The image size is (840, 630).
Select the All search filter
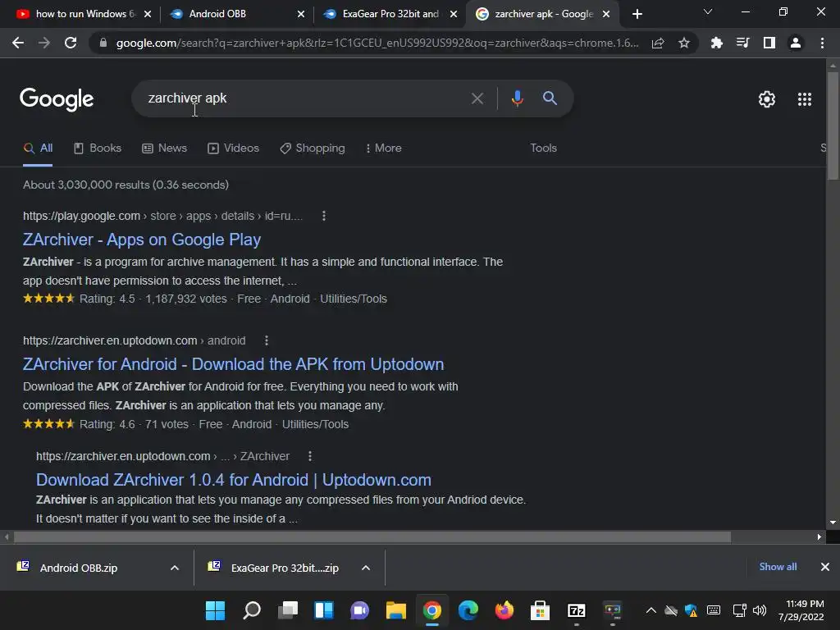pyautogui.click(x=38, y=148)
